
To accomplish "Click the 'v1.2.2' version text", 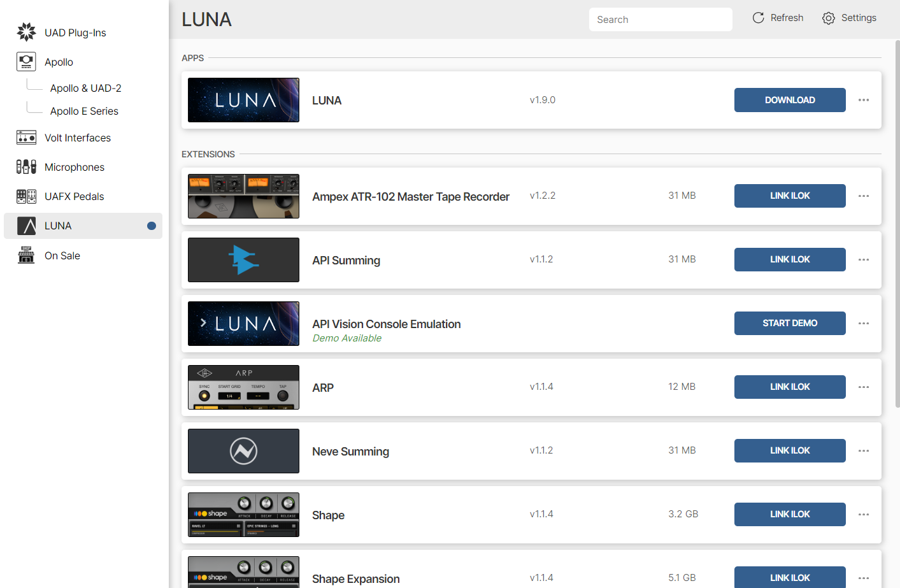I will 543,196.
